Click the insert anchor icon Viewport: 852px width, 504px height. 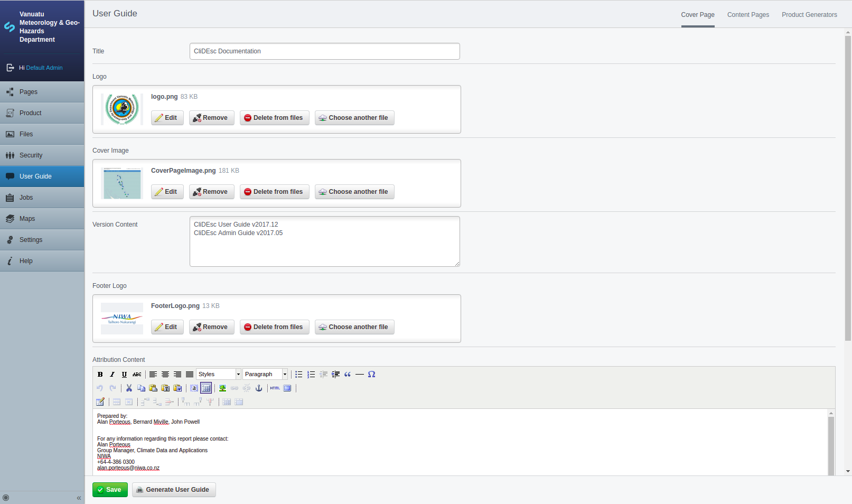coord(259,388)
